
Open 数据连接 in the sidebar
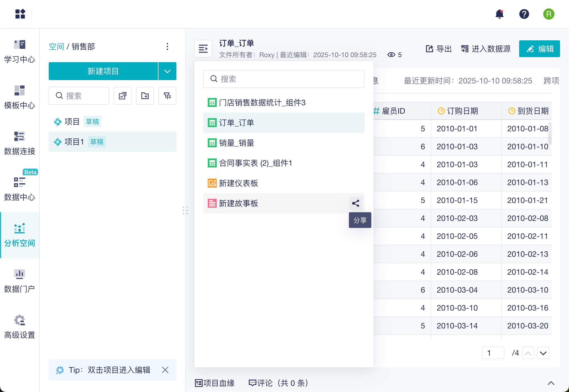[x=20, y=143]
